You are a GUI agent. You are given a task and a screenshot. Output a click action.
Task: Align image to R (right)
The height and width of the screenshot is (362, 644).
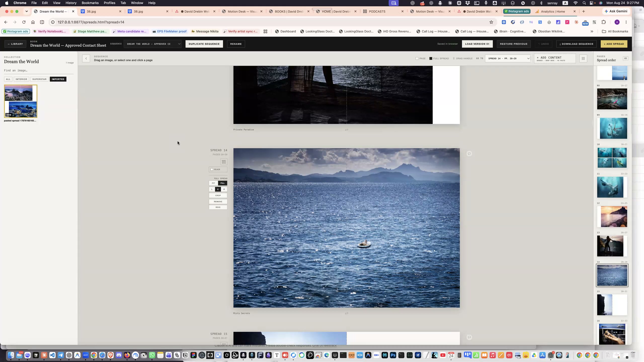click(224, 189)
